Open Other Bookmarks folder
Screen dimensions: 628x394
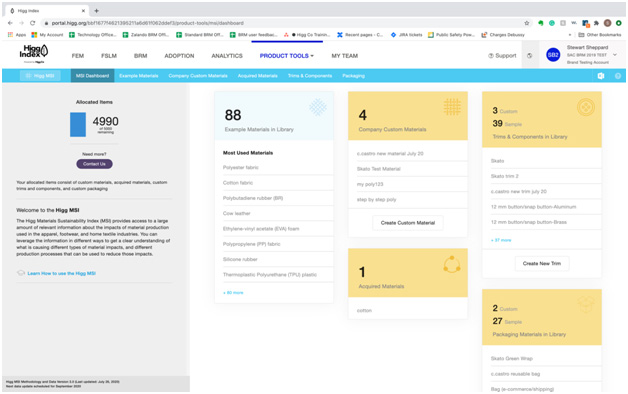pyautogui.click(x=600, y=35)
